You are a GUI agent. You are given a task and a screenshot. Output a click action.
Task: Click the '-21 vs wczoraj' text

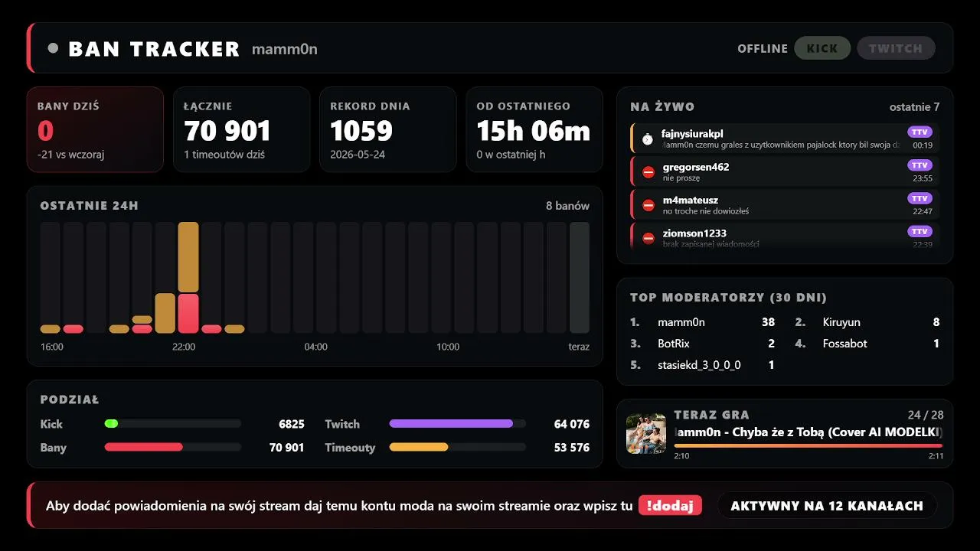pos(70,155)
